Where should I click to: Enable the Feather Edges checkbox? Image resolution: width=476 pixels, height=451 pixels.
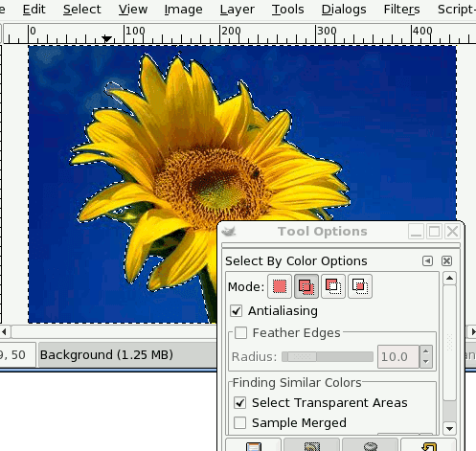pyautogui.click(x=240, y=333)
